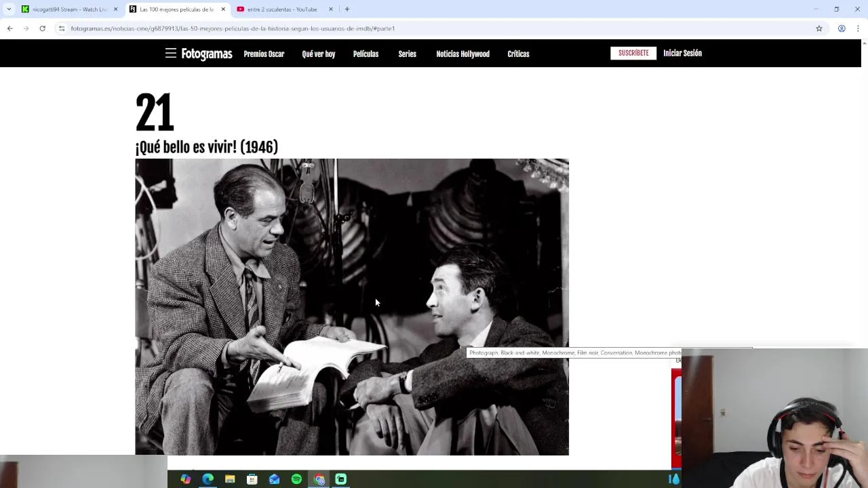Open the green app on taskbar
The height and width of the screenshot is (488, 868).
pyautogui.click(x=341, y=479)
